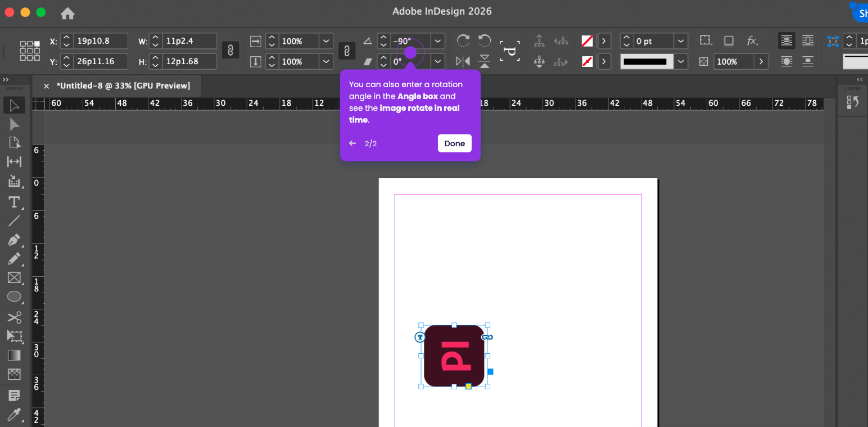This screenshot has height=427, width=868.
Task: Select the Gradient Feather tool
Action: 15,374
